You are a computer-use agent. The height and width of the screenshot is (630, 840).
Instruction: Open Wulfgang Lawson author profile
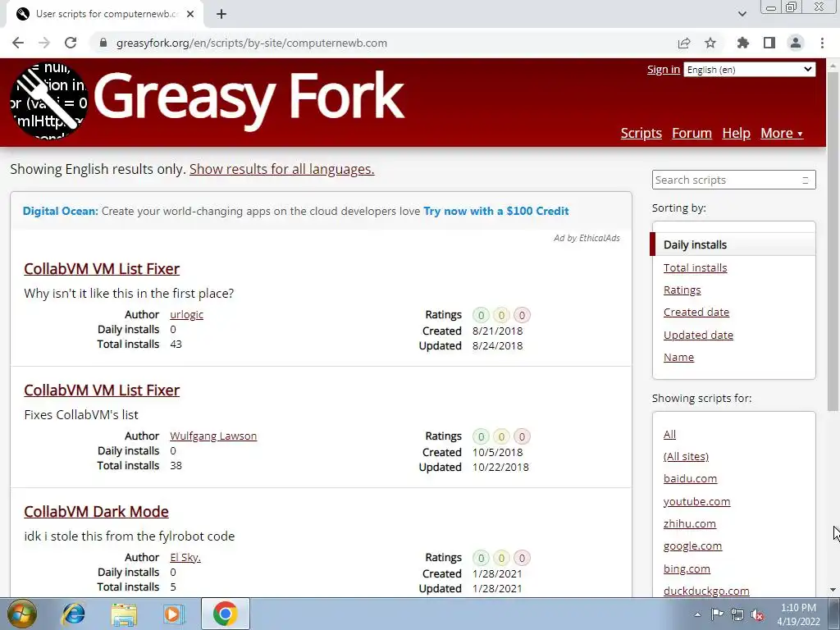pyautogui.click(x=213, y=436)
